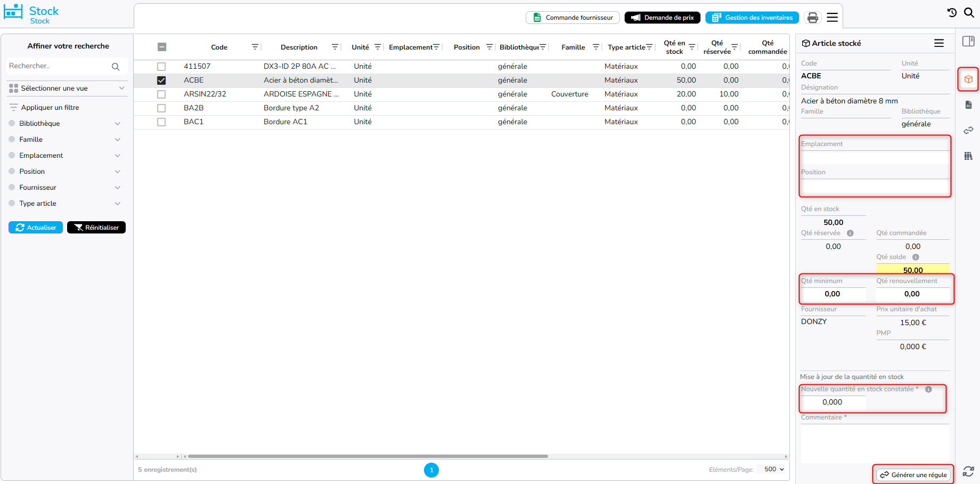Open the Type article column filter icon
The width and height of the screenshot is (980, 484).
tap(649, 47)
